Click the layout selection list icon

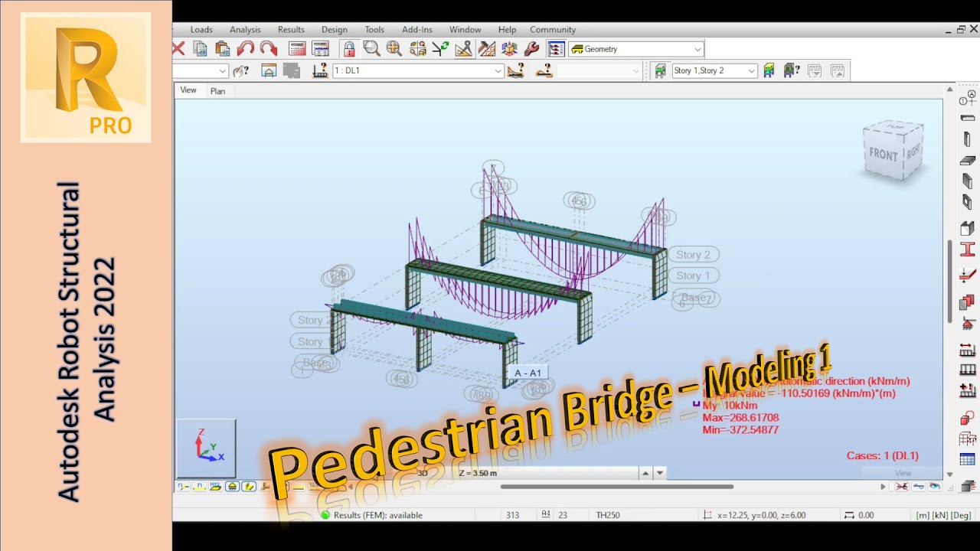click(557, 49)
